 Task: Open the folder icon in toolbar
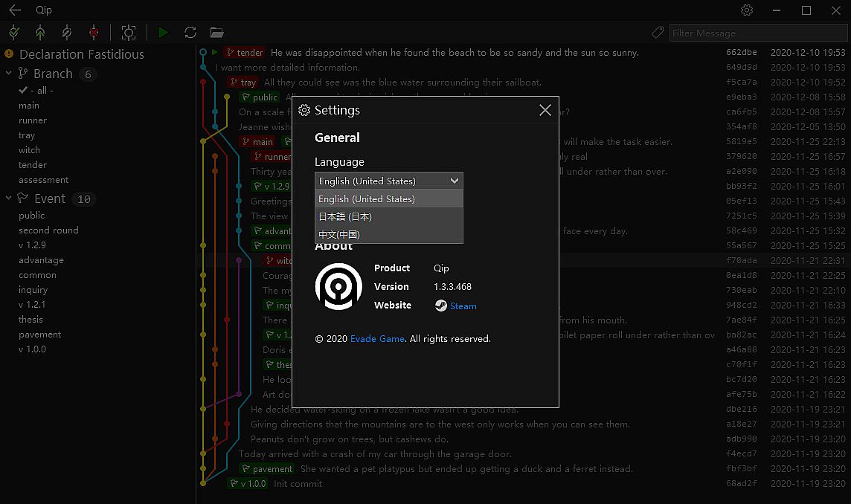click(216, 32)
